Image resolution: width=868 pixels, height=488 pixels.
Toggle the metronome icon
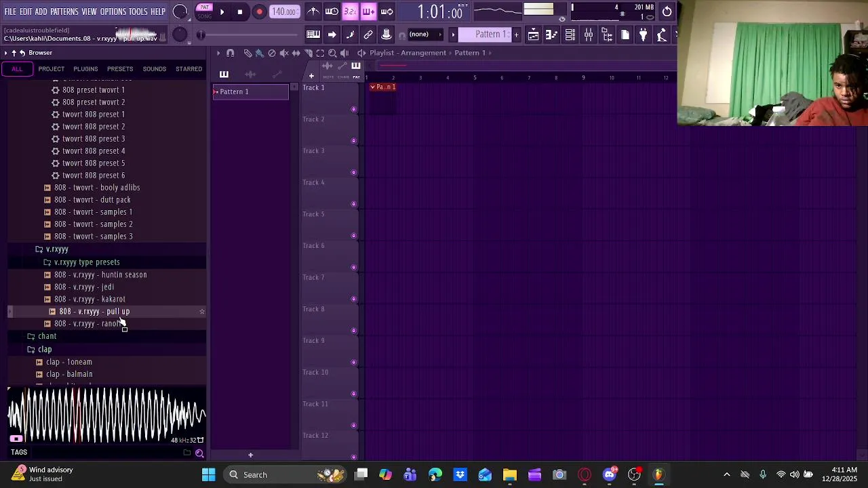tap(313, 12)
